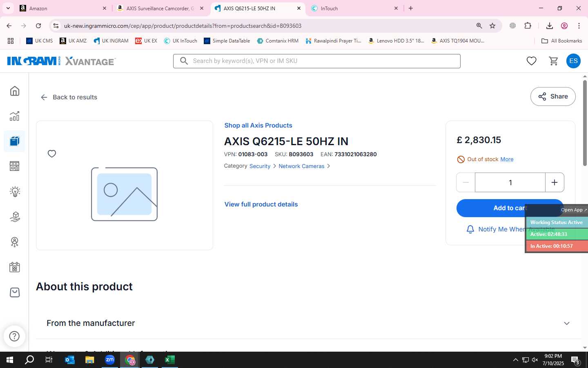Viewport: 588px width, 368px height.
Task: Open the Home icon in left sidebar
Action: click(x=15, y=91)
